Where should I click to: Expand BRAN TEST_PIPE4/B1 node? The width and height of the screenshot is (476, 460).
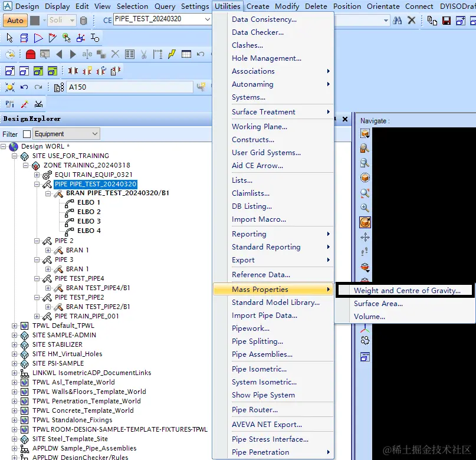48,288
